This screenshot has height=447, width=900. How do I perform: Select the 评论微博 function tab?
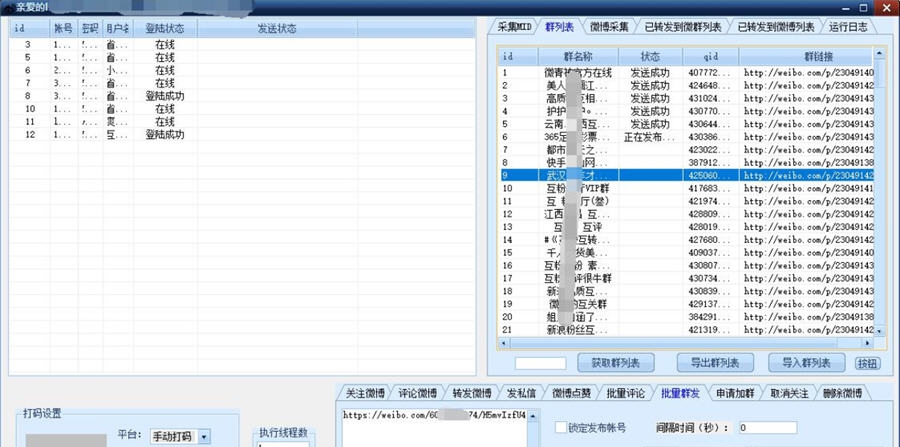pos(417,393)
